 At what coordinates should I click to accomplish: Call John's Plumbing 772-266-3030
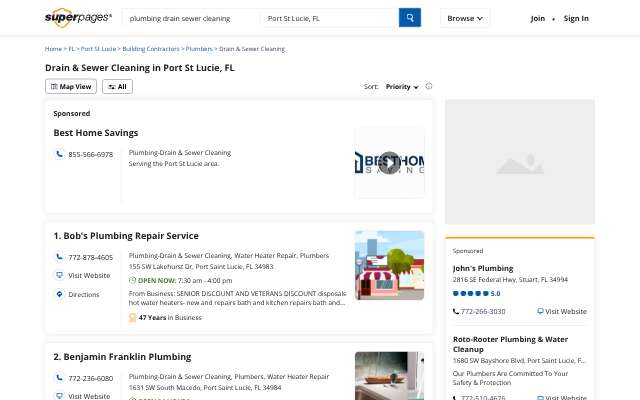(483, 311)
